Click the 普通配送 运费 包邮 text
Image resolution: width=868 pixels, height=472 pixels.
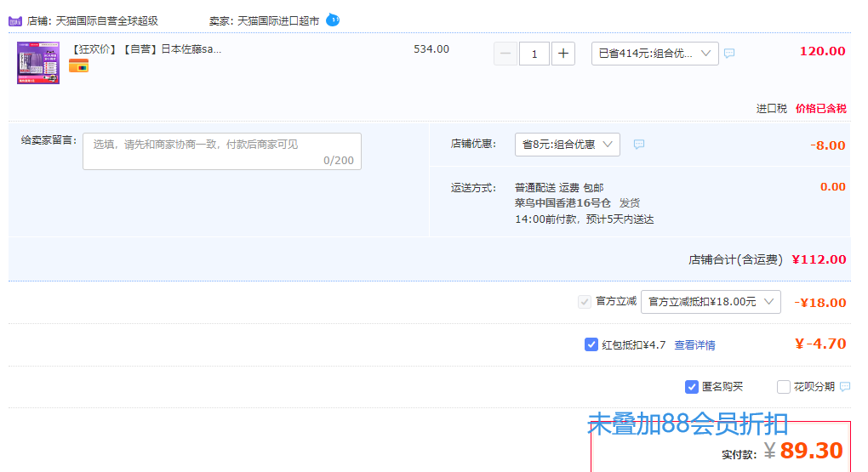(559, 188)
